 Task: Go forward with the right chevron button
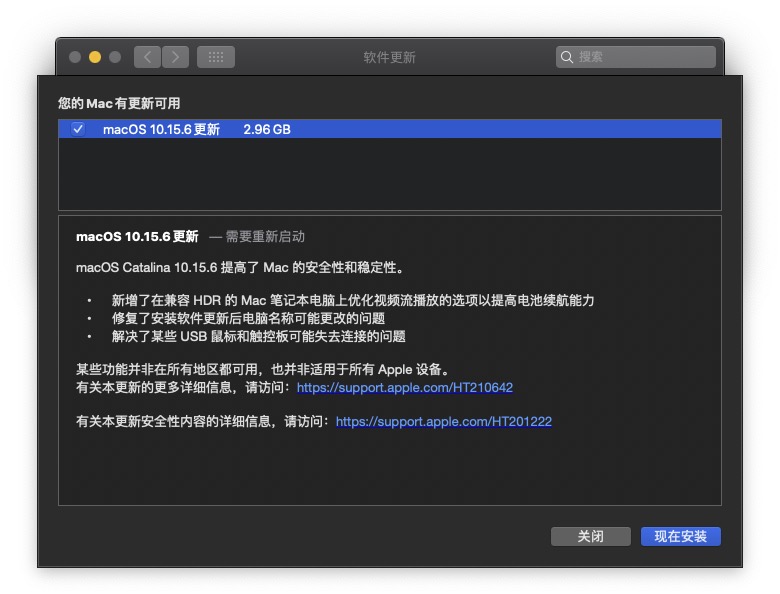[175, 57]
